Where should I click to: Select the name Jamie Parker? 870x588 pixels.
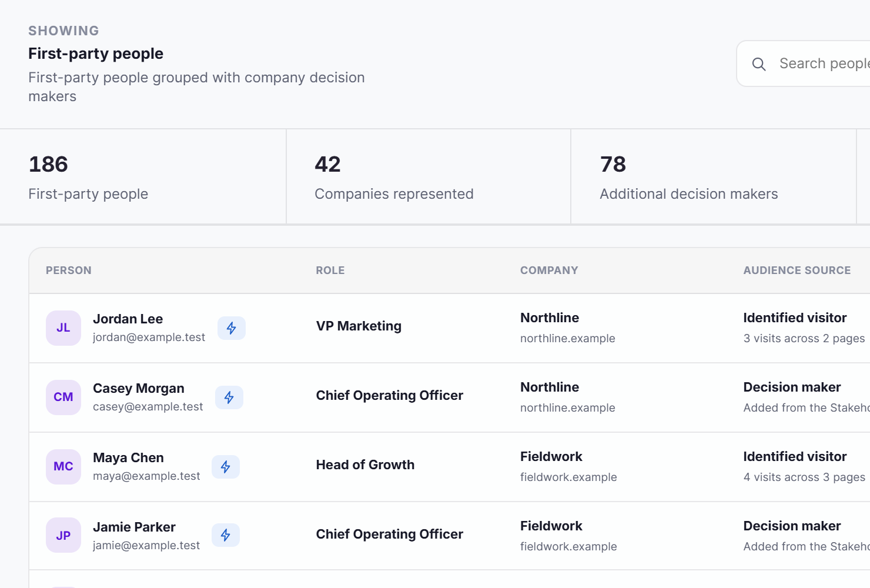click(134, 527)
